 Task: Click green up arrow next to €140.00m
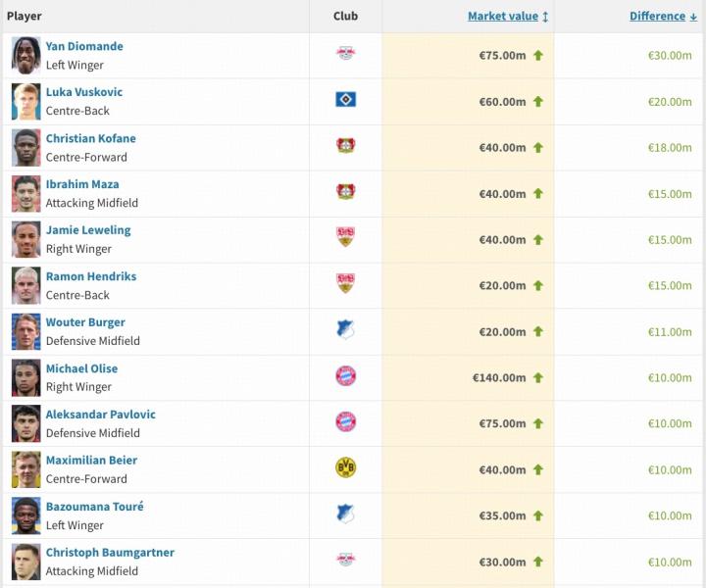point(537,377)
